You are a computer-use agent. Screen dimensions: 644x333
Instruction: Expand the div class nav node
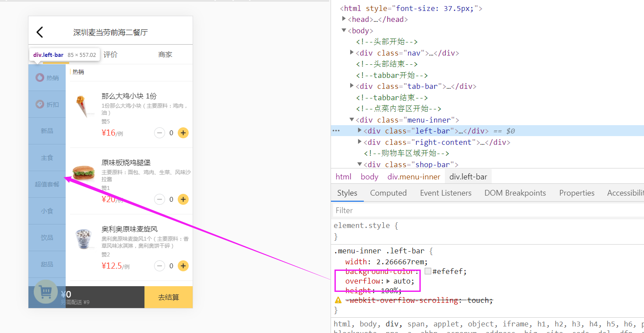pyautogui.click(x=352, y=53)
